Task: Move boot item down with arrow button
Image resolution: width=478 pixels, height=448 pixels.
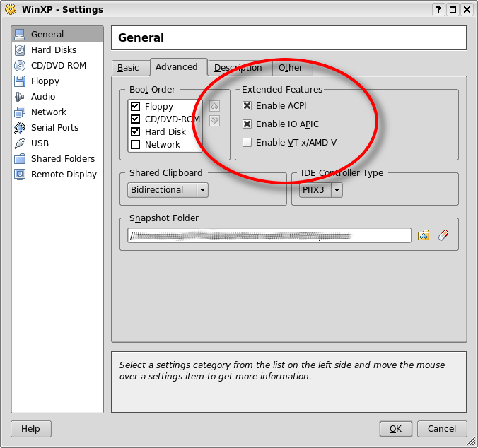Action: [215, 121]
